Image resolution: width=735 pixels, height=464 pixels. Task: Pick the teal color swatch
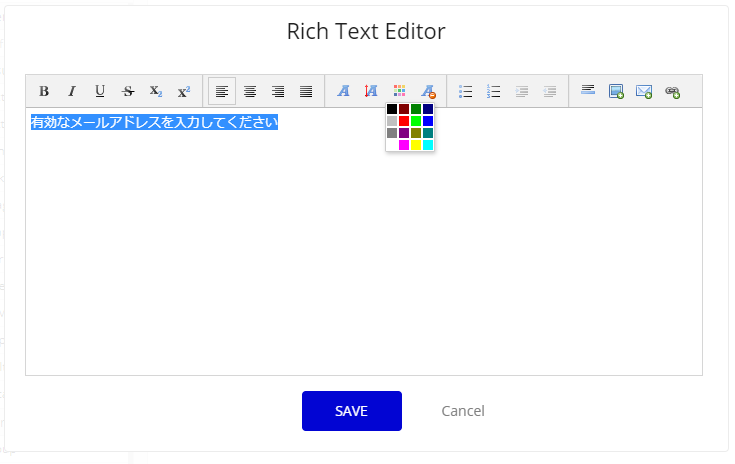tap(428, 133)
